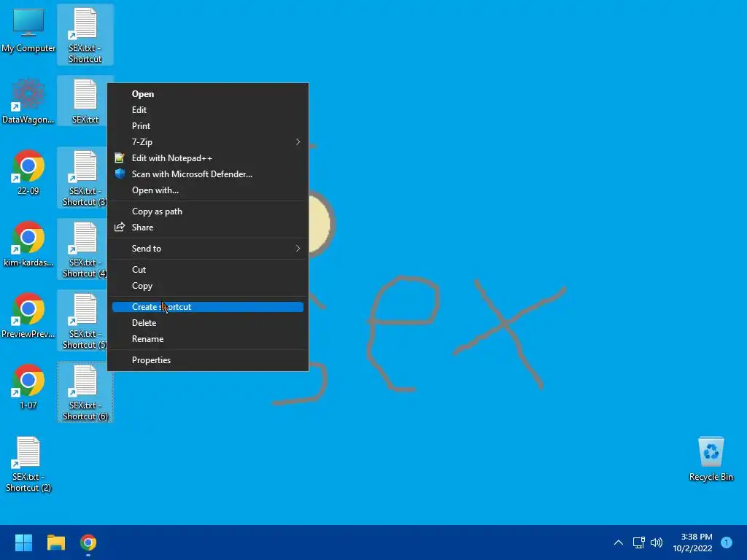Choose Rename in the context menu

[x=208, y=339]
